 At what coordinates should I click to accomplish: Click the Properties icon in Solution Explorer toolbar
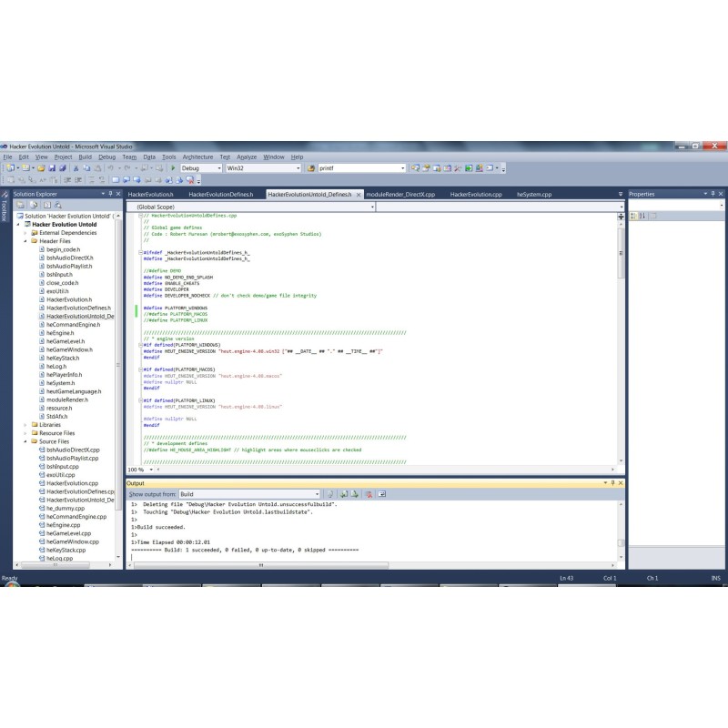click(x=22, y=206)
